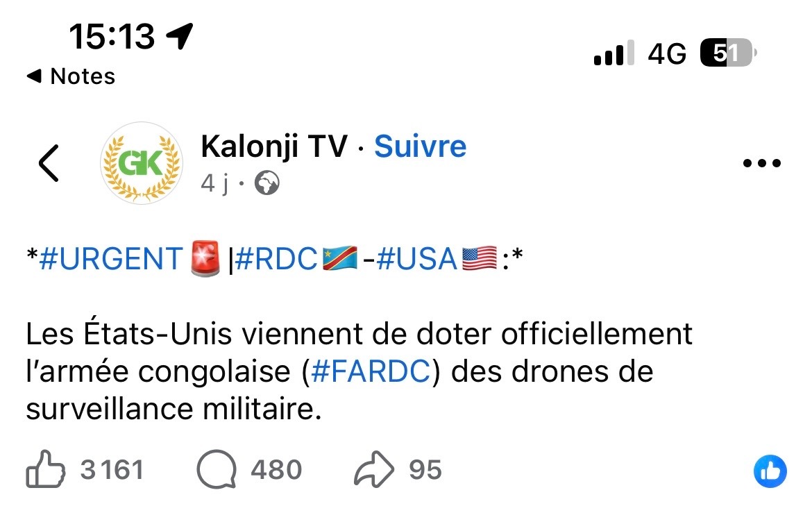Open Kalonji TV profile picture
This screenshot has height=522, width=812.
(142, 164)
